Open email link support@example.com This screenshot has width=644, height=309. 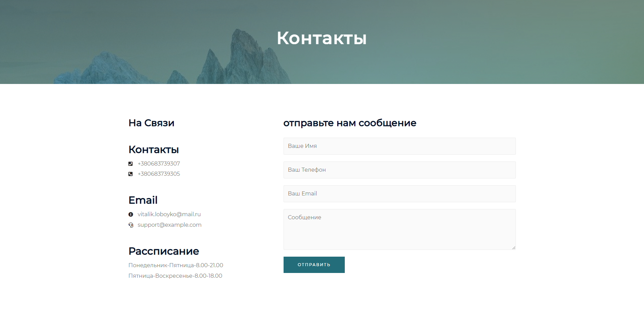[x=169, y=225]
